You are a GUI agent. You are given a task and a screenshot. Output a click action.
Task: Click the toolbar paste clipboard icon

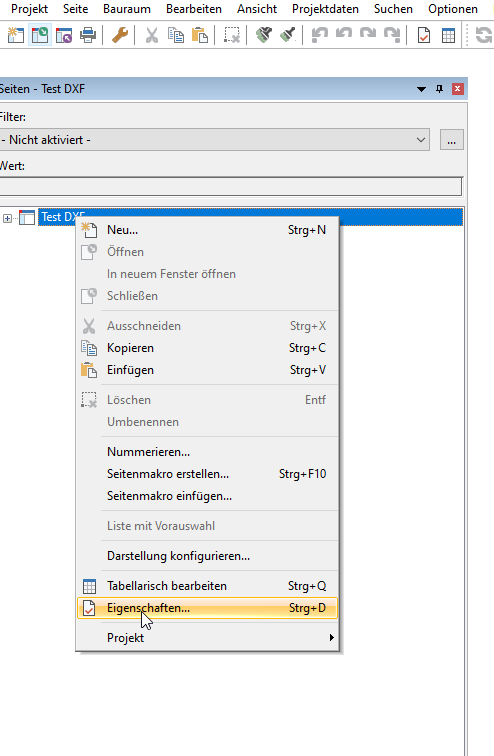click(200, 35)
